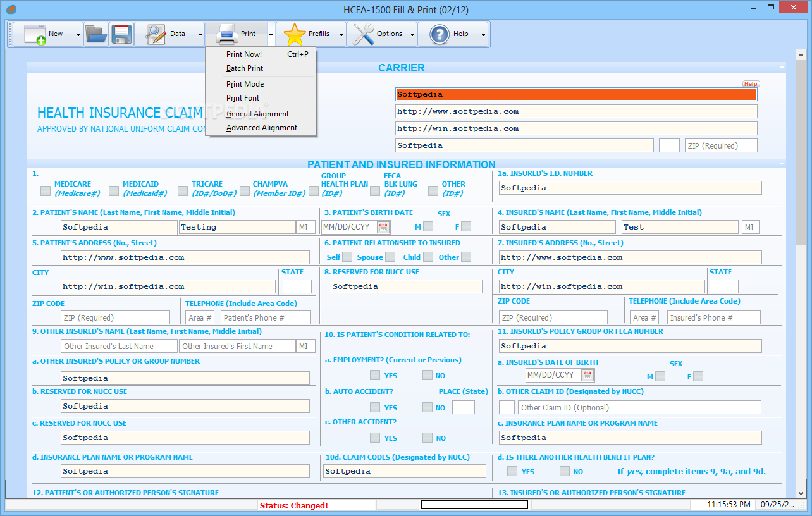Click the Insured's Phone # field
Viewport: 812px width, 516px height.
coord(714,317)
